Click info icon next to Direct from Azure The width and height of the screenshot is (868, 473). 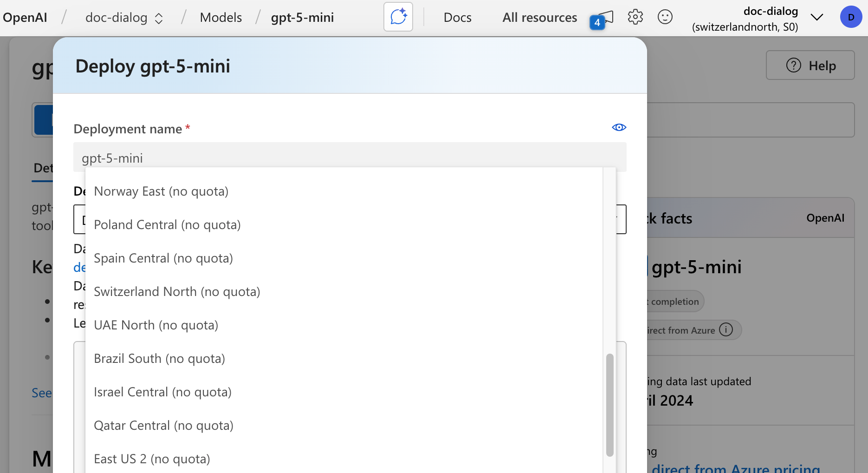coord(726,329)
